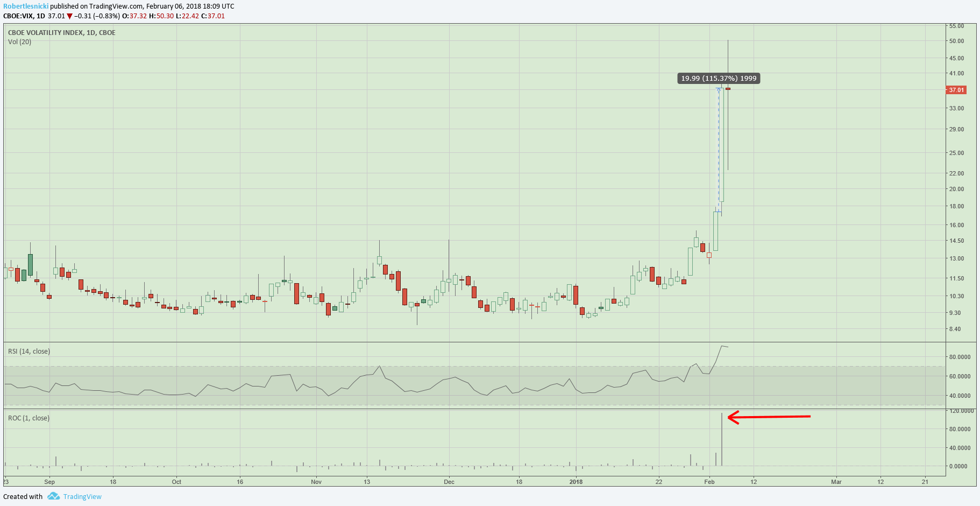Click the −0.31 (−0.83%) change text
Image resolution: width=980 pixels, height=506 pixels.
pos(97,16)
